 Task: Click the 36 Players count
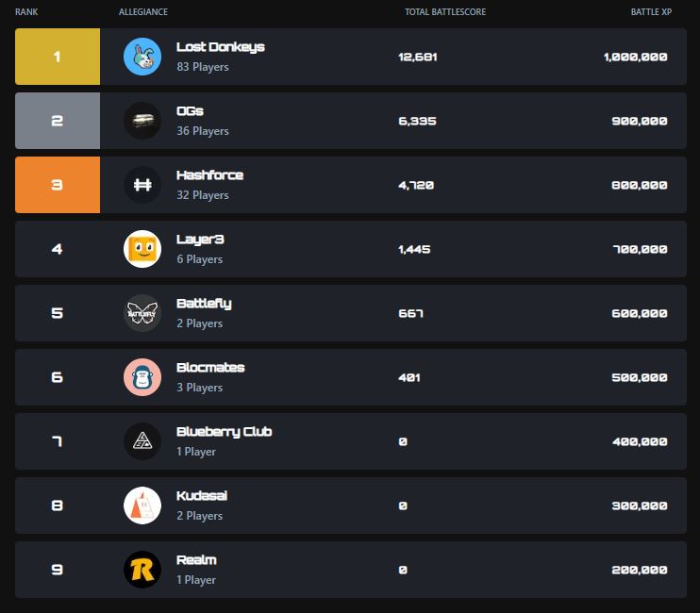coord(203,131)
